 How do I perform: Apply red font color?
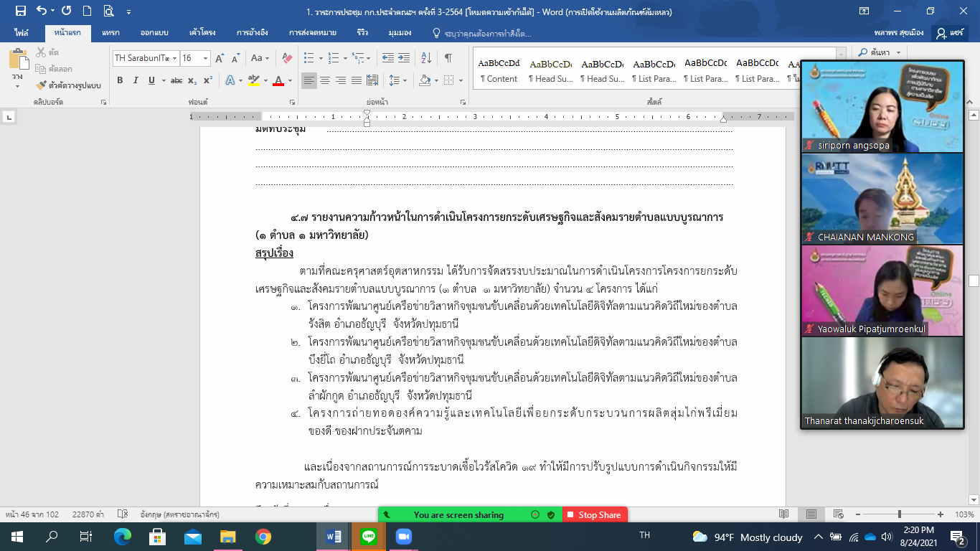[278, 80]
